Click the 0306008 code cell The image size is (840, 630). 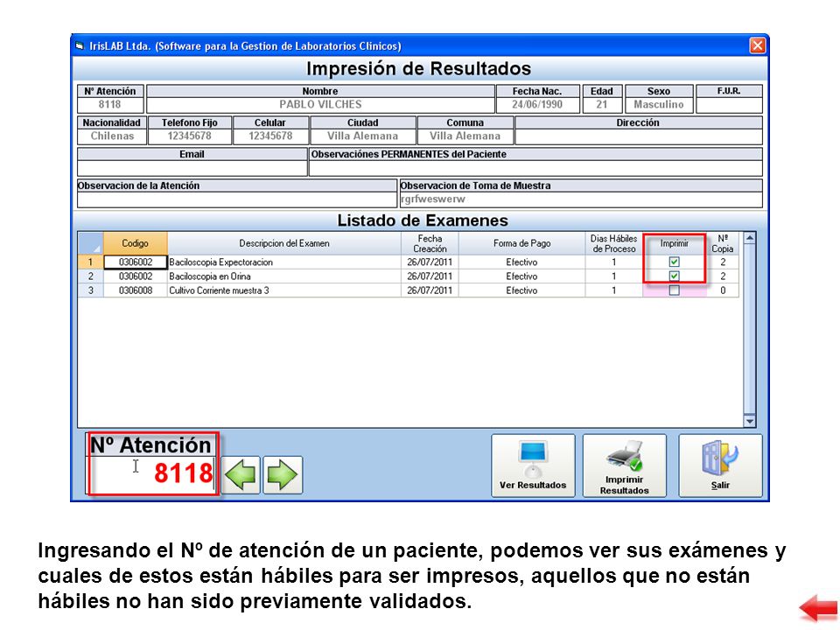click(136, 290)
